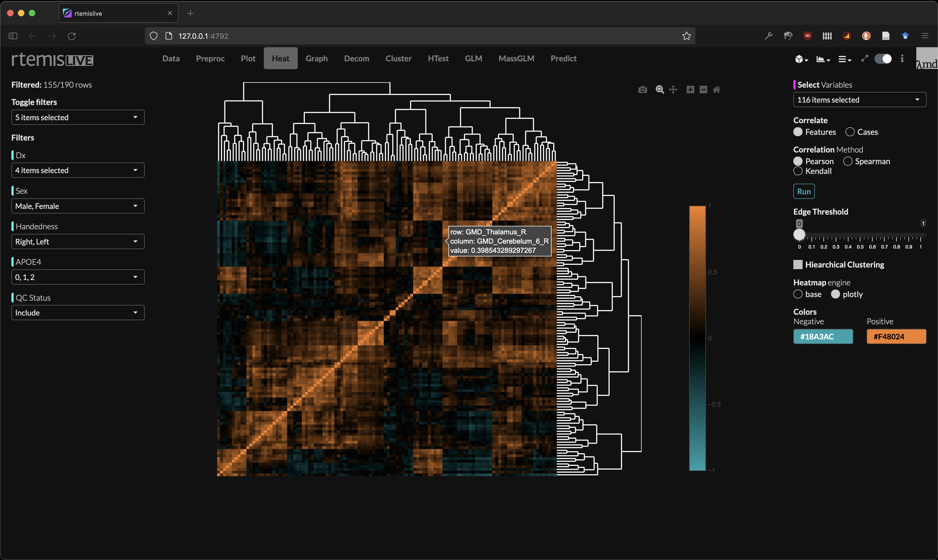Image resolution: width=938 pixels, height=560 pixels.
Task: Open the HTest tab
Action: (x=438, y=59)
